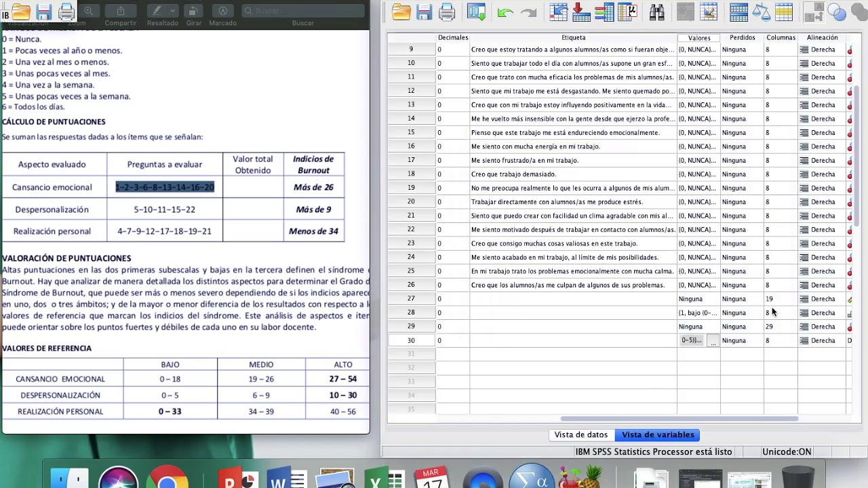Undo the last SPSS action
Image resolution: width=868 pixels, height=488 pixels.
(x=505, y=12)
